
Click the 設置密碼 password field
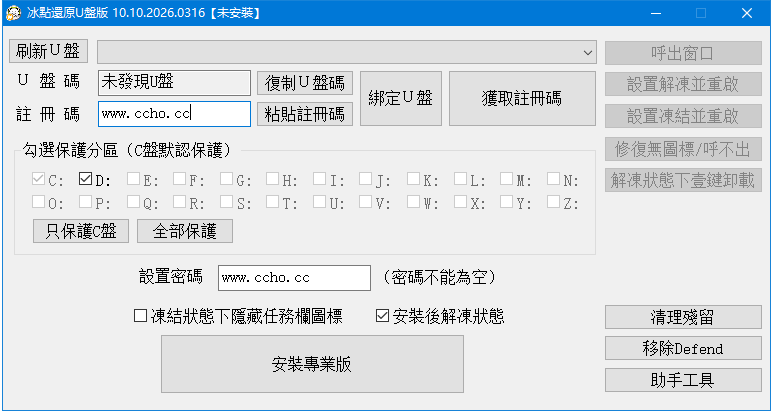click(293, 277)
